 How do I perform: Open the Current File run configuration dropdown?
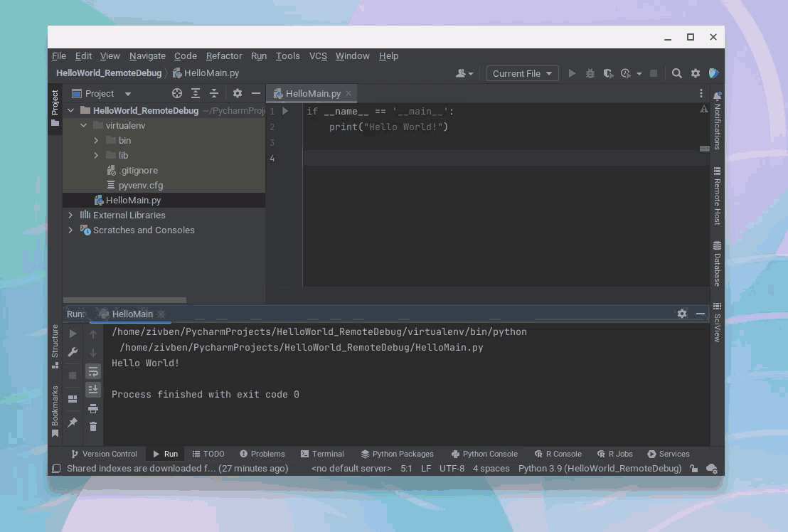pos(522,73)
